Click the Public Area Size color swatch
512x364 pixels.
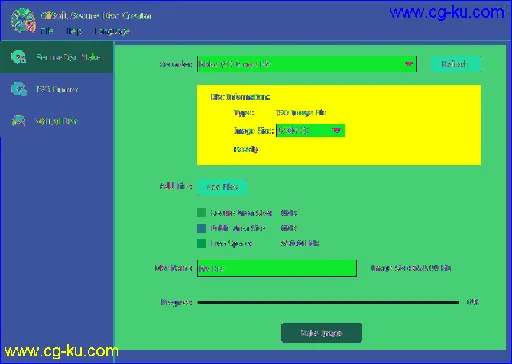201,228
